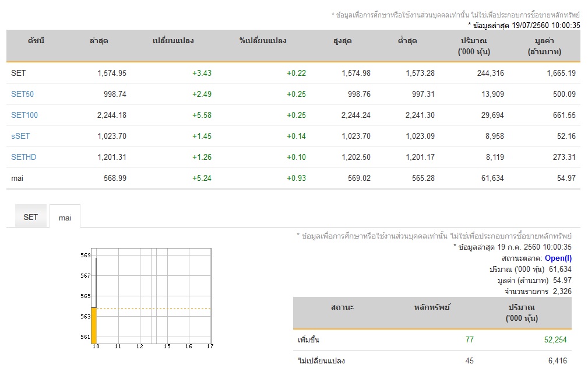This screenshot has width=588, height=371.
Task: Select mai high 569.02
Action: 359,178
